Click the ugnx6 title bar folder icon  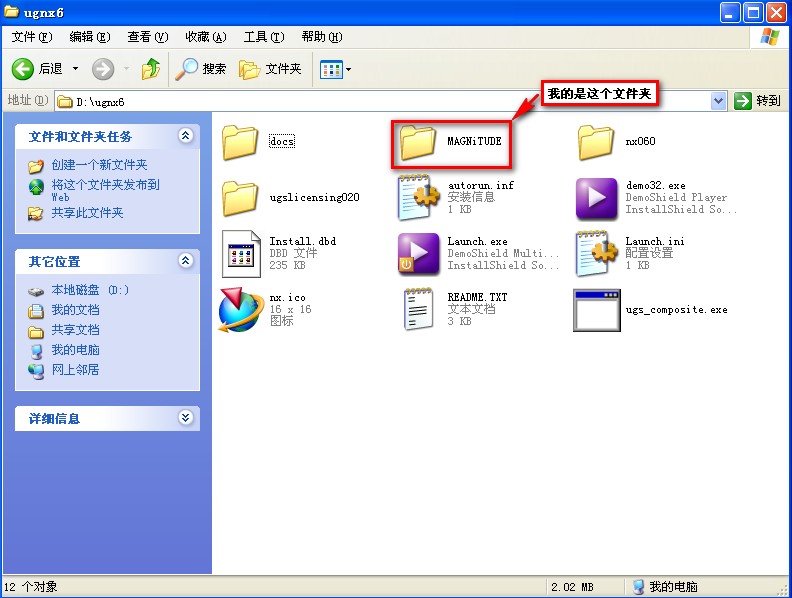pyautogui.click(x=12, y=12)
